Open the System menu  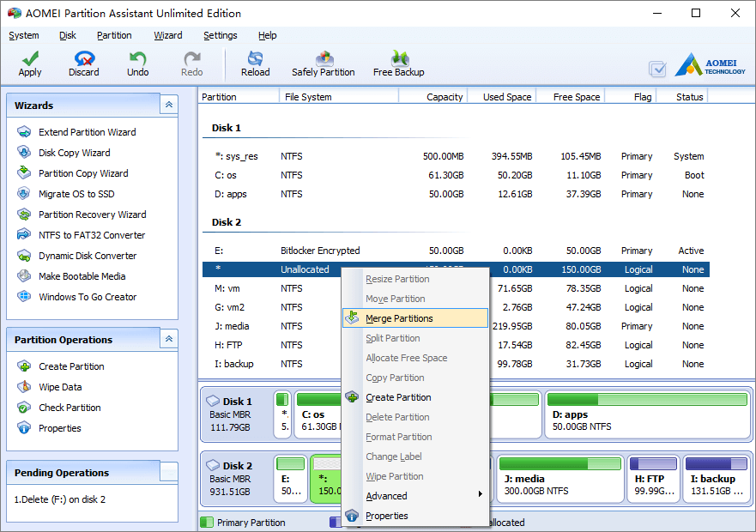[24, 35]
